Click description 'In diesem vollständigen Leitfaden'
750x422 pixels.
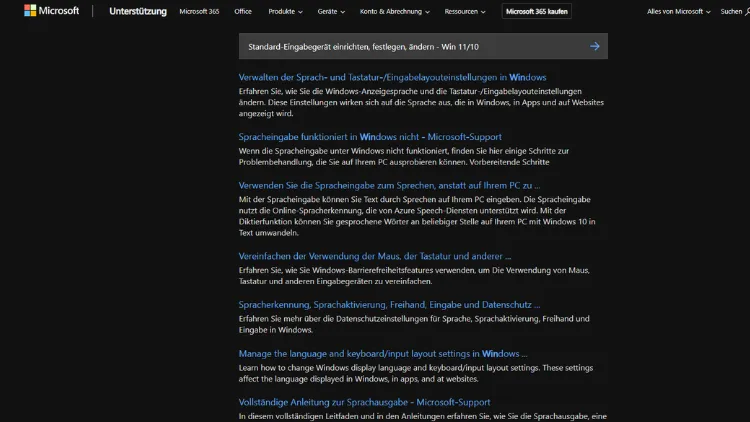pyautogui.click(x=422, y=416)
